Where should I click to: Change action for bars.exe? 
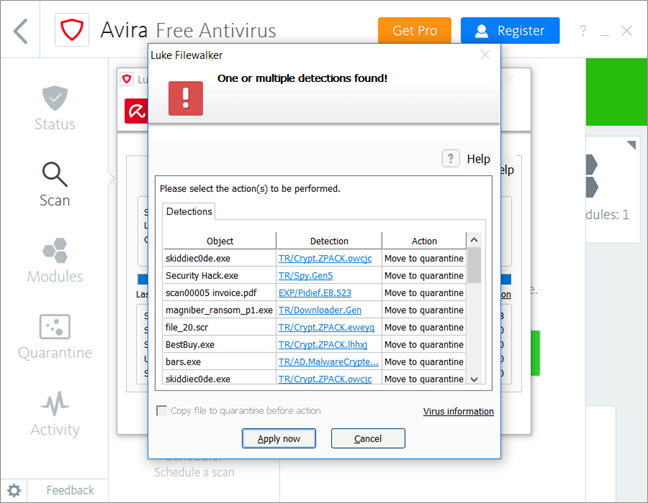click(424, 362)
